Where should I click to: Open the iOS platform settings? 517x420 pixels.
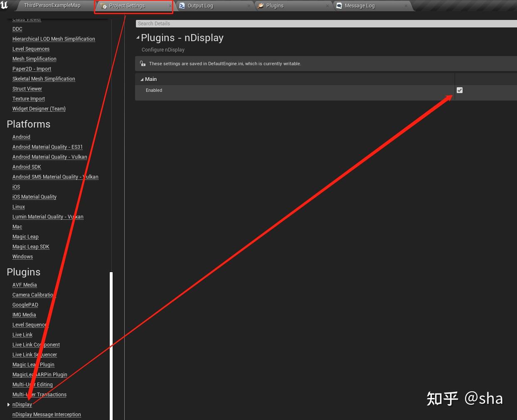[16, 187]
